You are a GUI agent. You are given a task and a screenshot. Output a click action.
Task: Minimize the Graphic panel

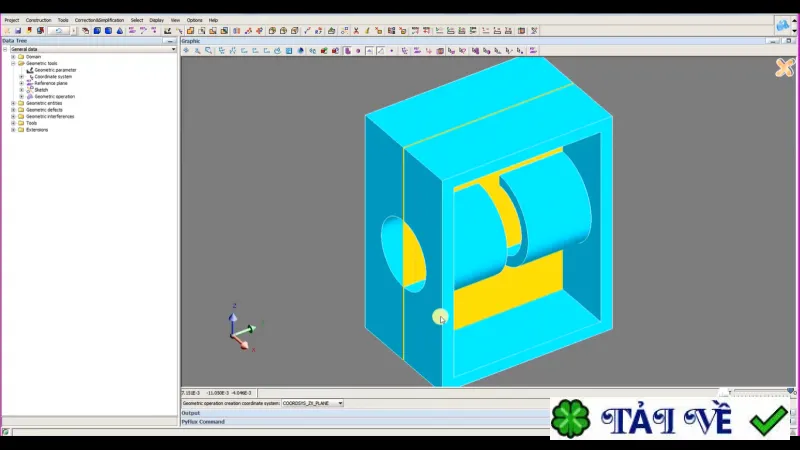[x=772, y=41]
